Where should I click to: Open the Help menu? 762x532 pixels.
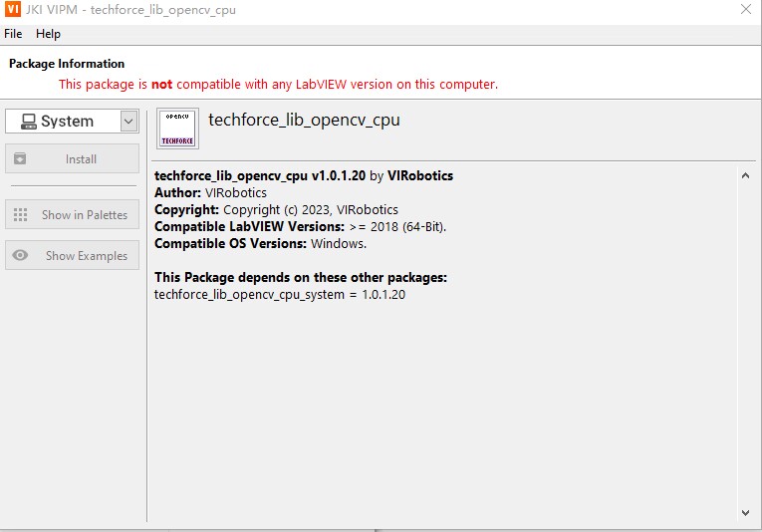[x=48, y=34]
